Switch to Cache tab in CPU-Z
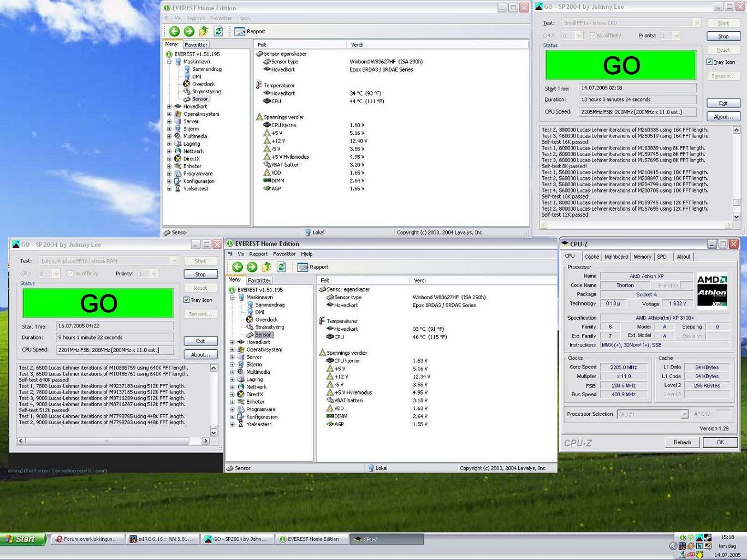The height and width of the screenshot is (560, 747). click(x=592, y=257)
